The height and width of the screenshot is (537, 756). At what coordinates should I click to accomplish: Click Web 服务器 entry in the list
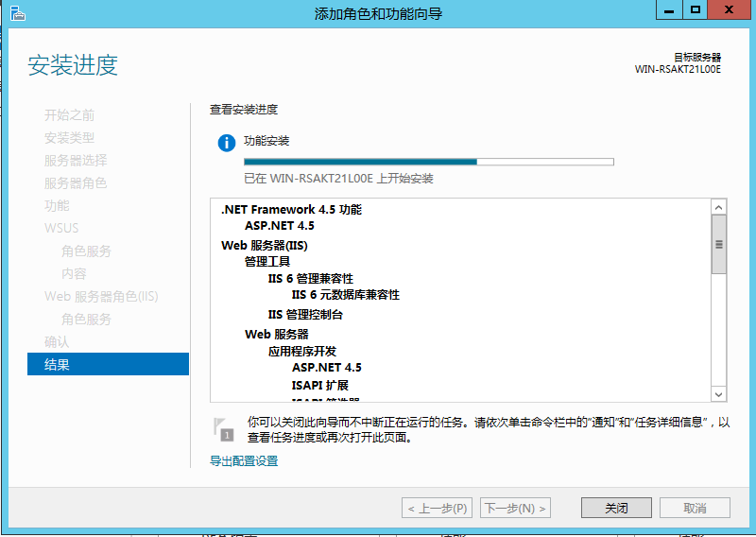tap(277, 334)
